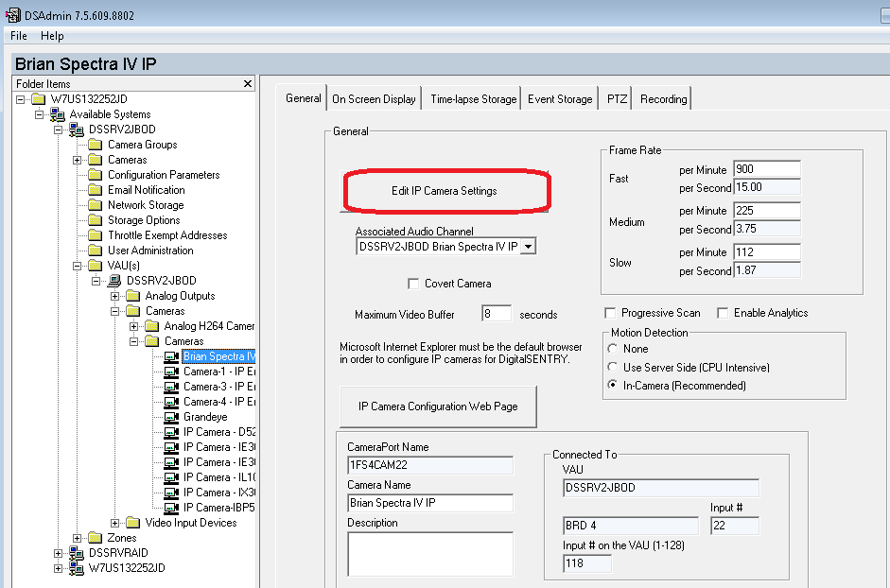Viewport: 890px width, 588px height.
Task: Click inside the Camera Name field
Action: click(x=430, y=504)
